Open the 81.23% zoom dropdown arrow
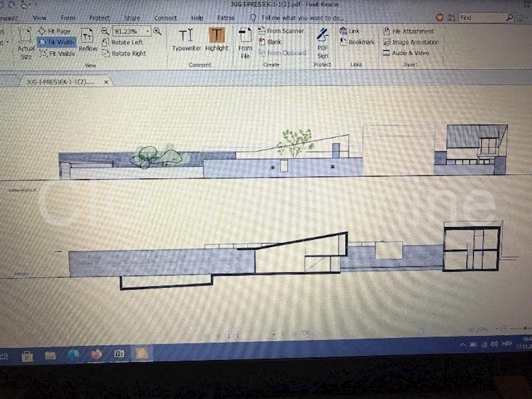 148,31
